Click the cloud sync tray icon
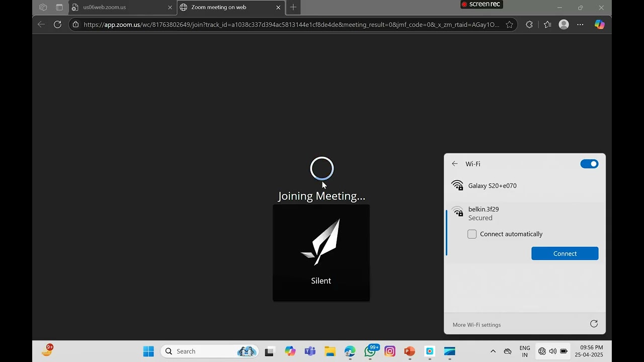The height and width of the screenshot is (362, 644). [x=508, y=351]
